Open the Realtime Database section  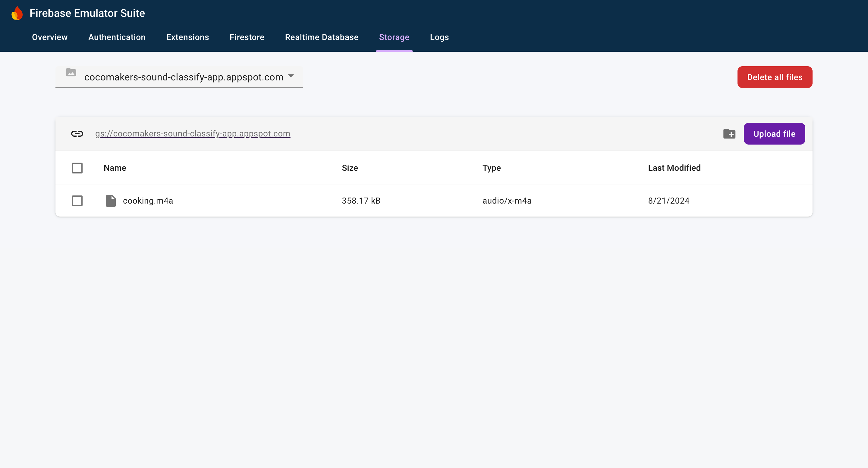click(322, 37)
